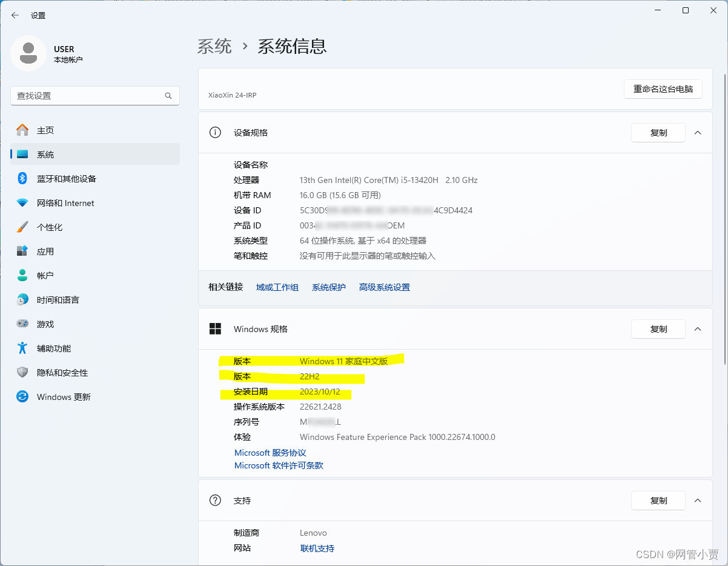Click 64 位操作系统 system type text

pos(363,241)
